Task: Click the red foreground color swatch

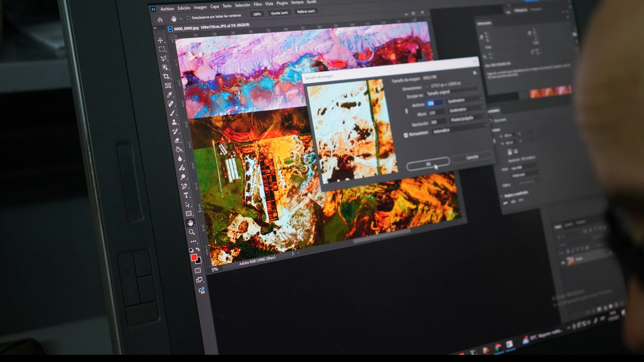Action: pos(194,257)
